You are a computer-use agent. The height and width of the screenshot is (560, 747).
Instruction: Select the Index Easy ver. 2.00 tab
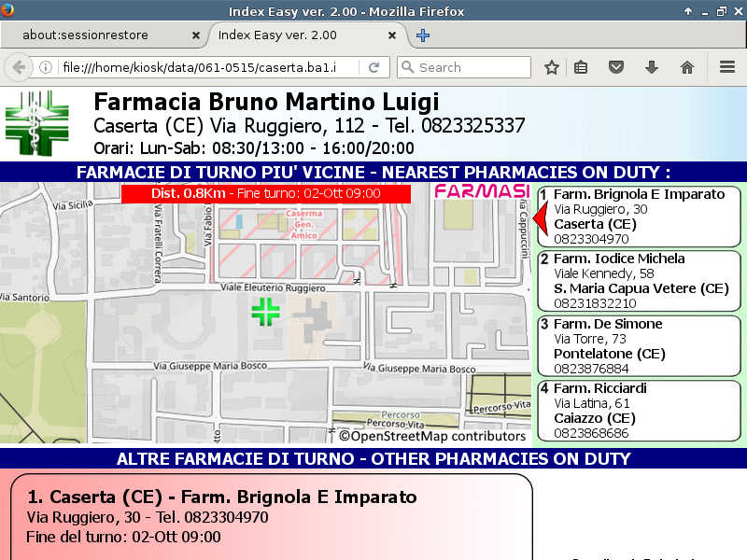click(x=299, y=35)
